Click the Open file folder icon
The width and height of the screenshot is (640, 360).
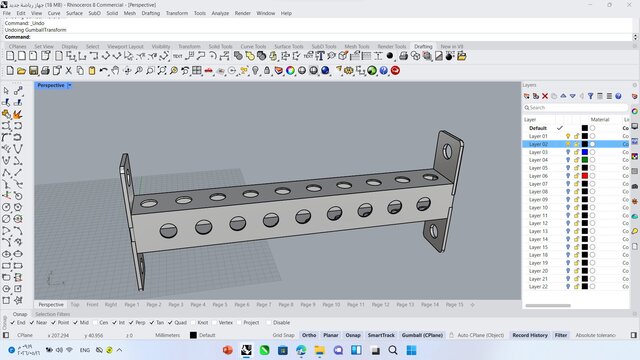(21, 71)
